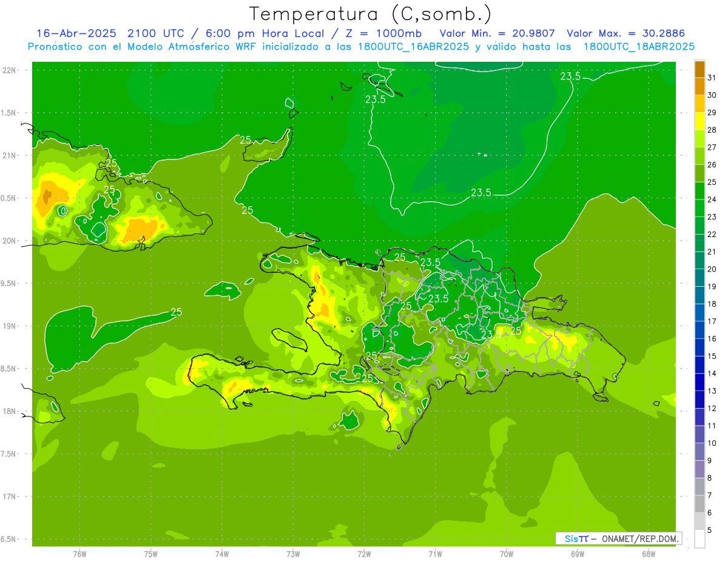Click the "76W" longitude axis label
Viewport: 728px width, 562px height.
[x=79, y=554]
